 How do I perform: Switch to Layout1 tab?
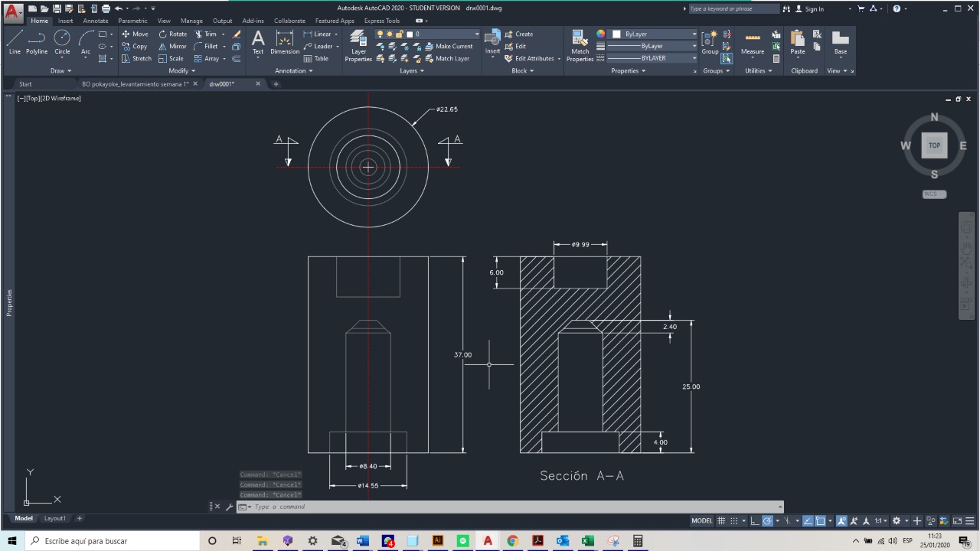(55, 518)
